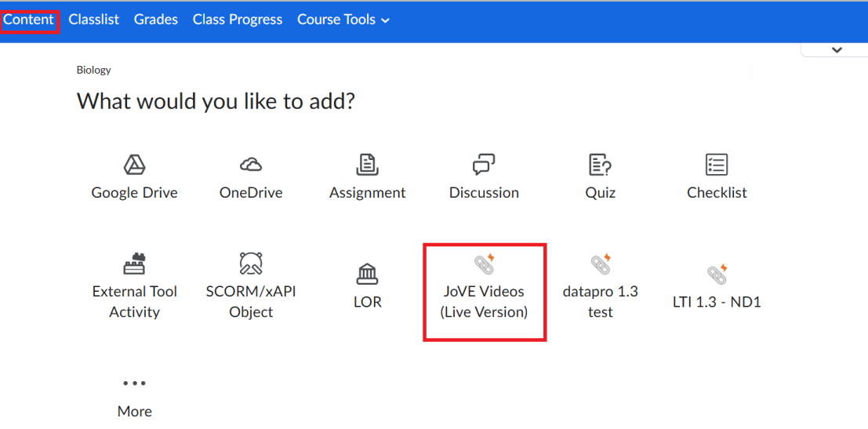This screenshot has width=868, height=429.
Task: Choose the Assignment document icon
Action: pyautogui.click(x=367, y=165)
